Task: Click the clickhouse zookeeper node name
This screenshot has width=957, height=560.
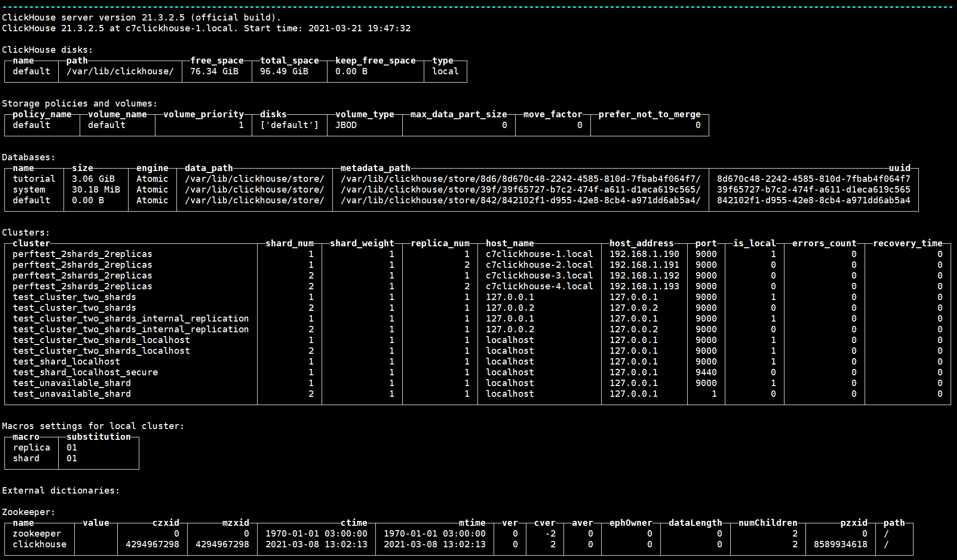Action: click(39, 544)
